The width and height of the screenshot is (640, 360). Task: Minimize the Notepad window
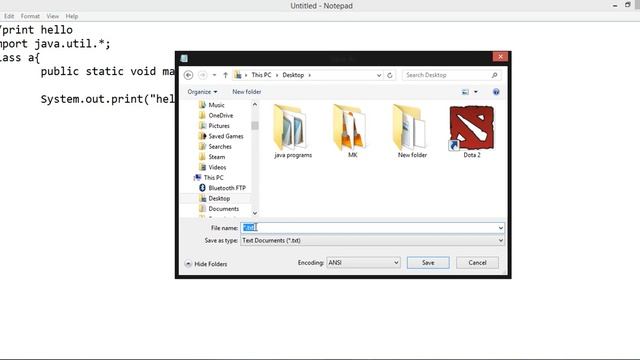click(615, 6)
